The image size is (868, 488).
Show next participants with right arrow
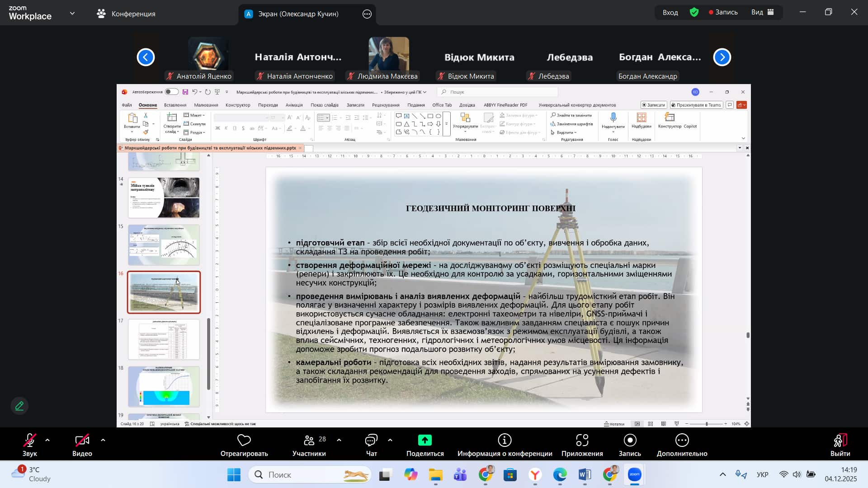[722, 57]
